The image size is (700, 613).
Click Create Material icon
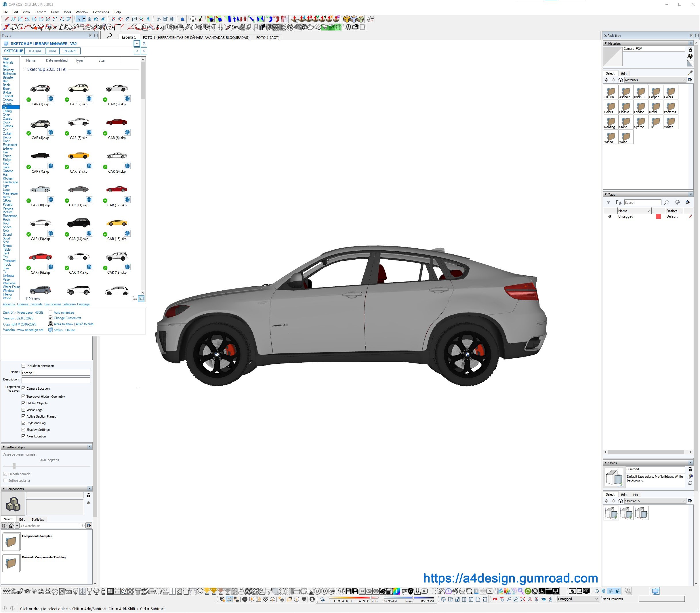click(690, 57)
